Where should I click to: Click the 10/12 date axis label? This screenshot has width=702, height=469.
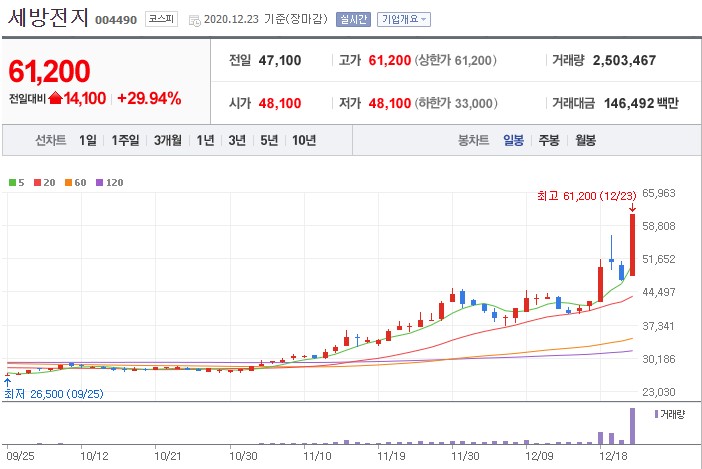coord(94,456)
